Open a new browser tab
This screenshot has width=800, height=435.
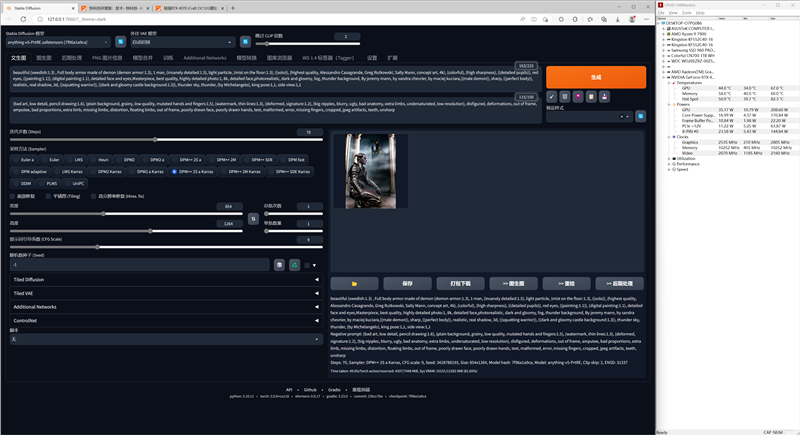click(x=233, y=8)
